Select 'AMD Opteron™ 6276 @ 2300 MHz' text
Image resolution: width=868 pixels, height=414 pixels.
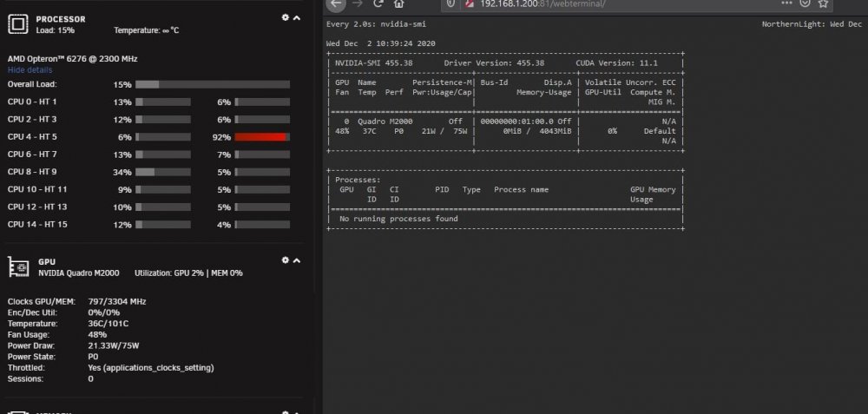pos(73,59)
